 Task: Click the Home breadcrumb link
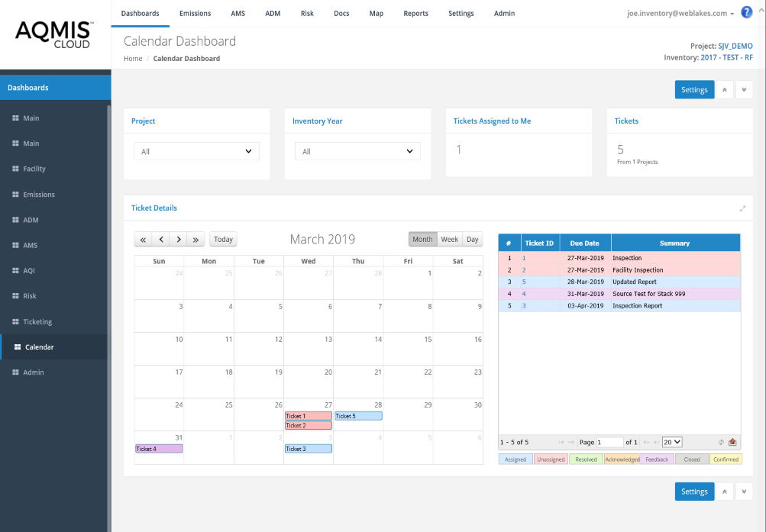point(133,59)
